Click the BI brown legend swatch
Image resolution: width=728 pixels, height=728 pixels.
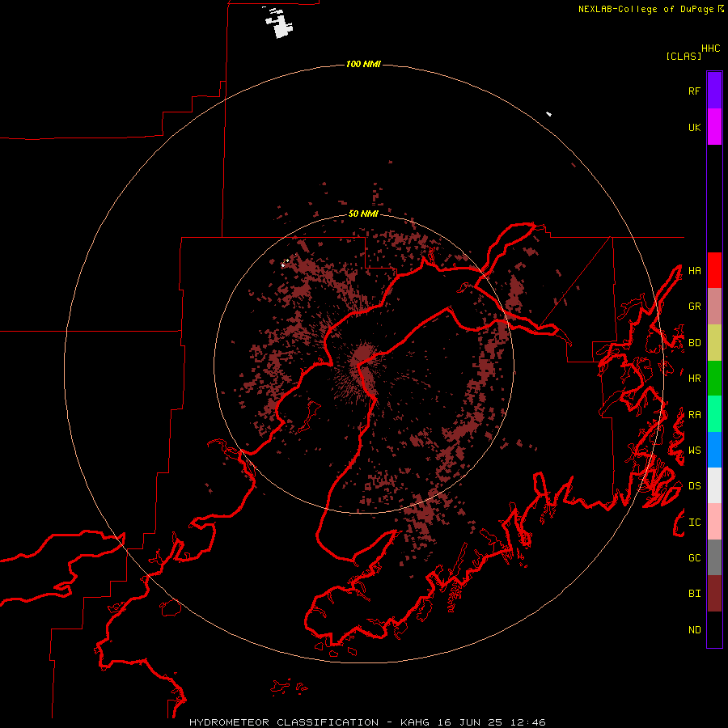click(714, 594)
